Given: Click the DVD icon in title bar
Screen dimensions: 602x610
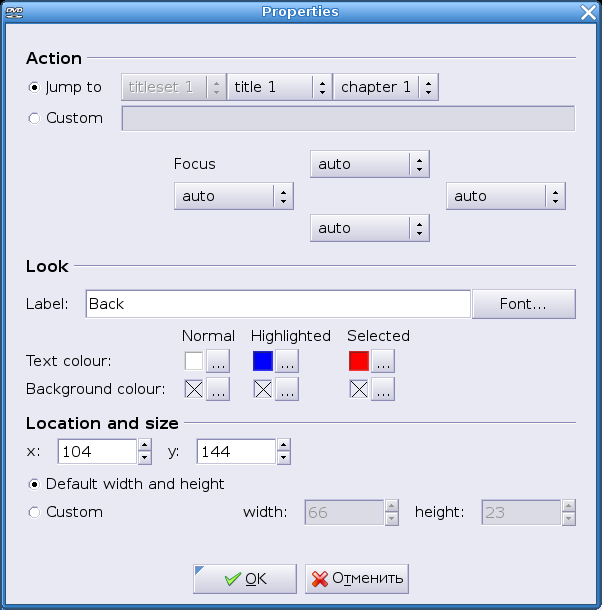Looking at the screenshot, I should pyautogui.click(x=13, y=12).
